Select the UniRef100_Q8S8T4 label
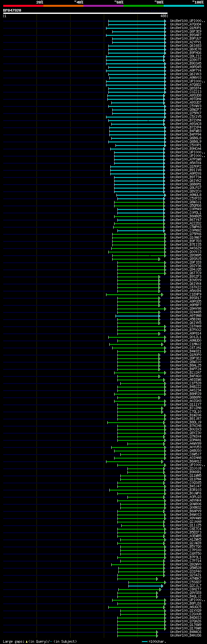The image size is (207, 644). [x=186, y=88]
